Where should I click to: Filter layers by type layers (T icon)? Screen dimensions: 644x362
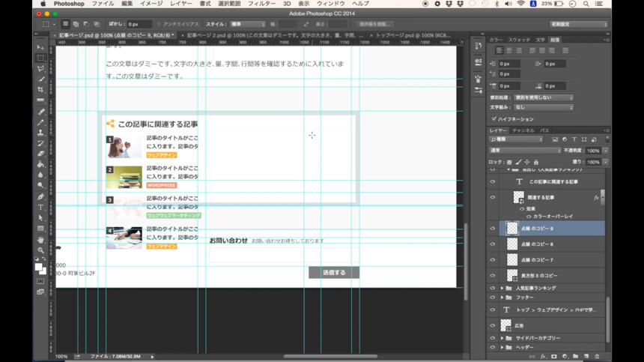tap(574, 139)
